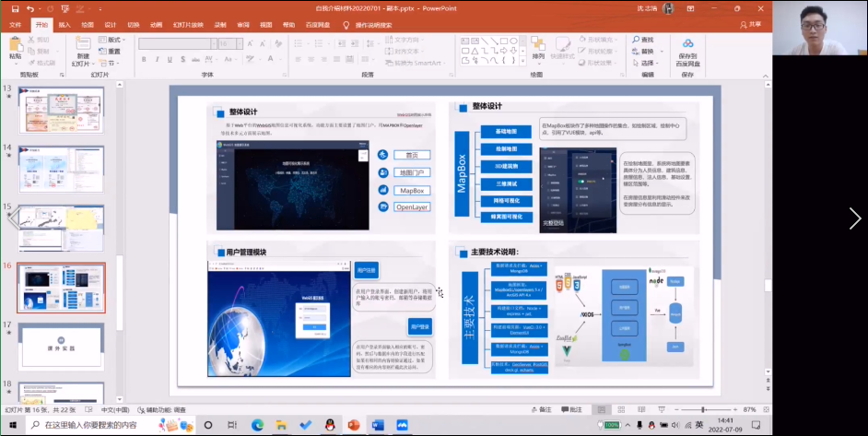The height and width of the screenshot is (436, 868).
Task: Open the Slide Show (幻灯片放映) tab
Action: click(x=190, y=25)
